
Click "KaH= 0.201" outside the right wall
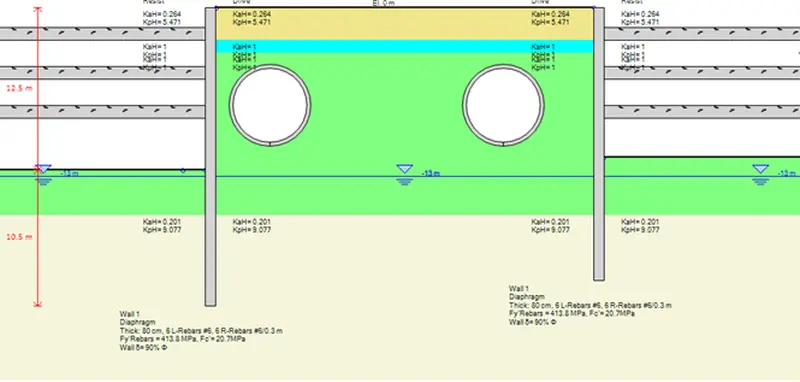click(x=640, y=222)
